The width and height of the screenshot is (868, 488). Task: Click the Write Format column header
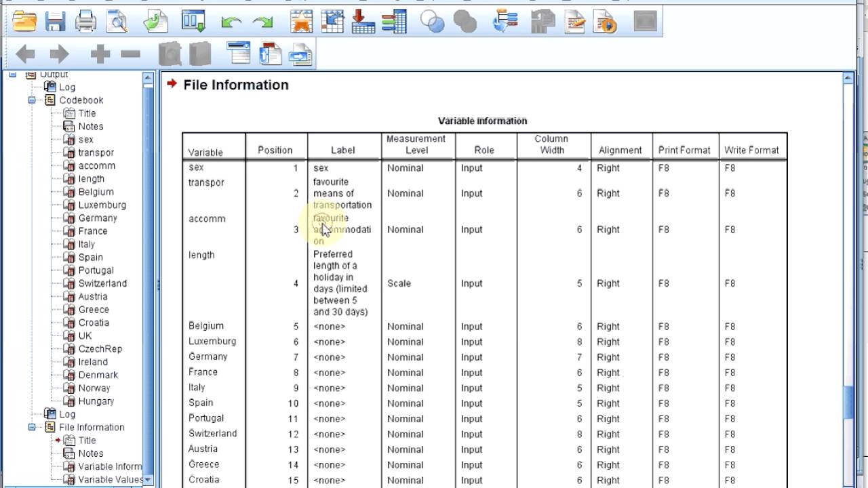point(751,150)
